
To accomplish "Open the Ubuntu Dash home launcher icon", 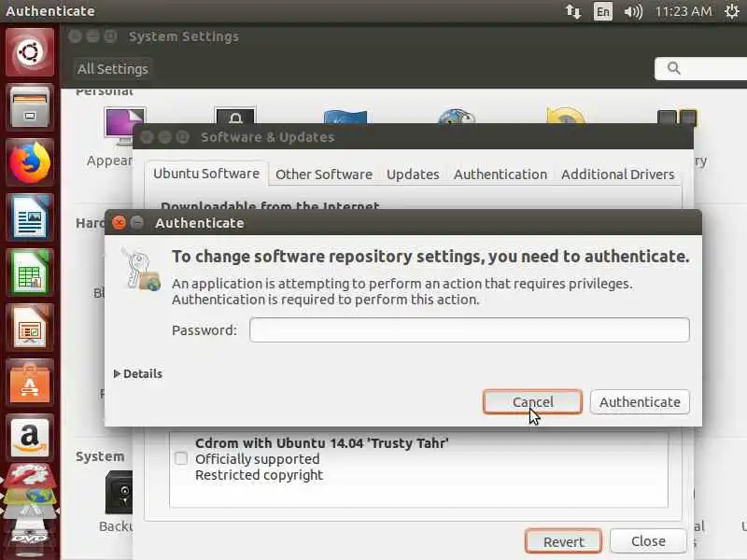I will [30, 52].
